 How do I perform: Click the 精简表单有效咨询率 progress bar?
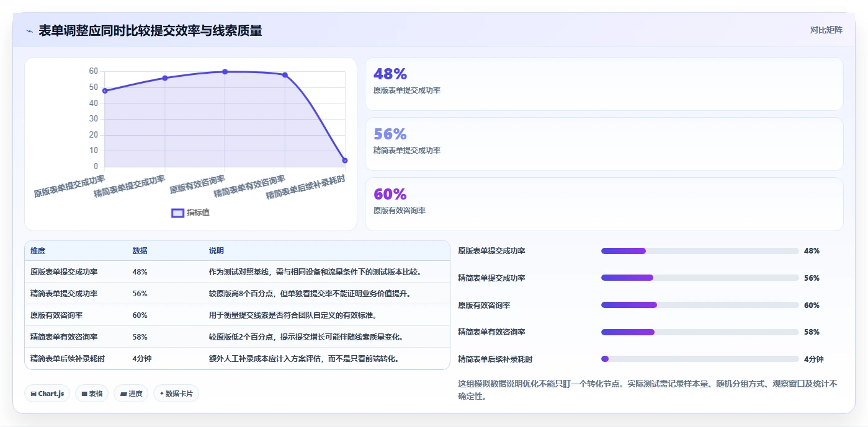[700, 332]
